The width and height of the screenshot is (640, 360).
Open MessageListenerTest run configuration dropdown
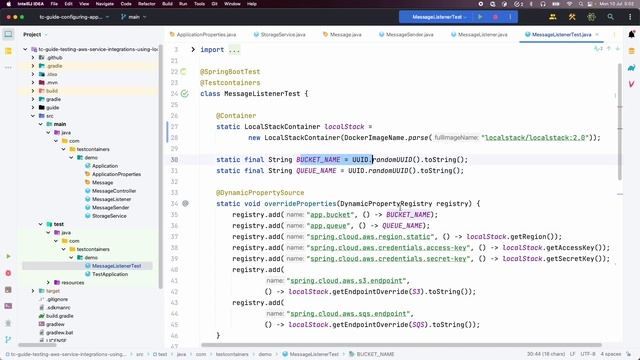(x=439, y=17)
